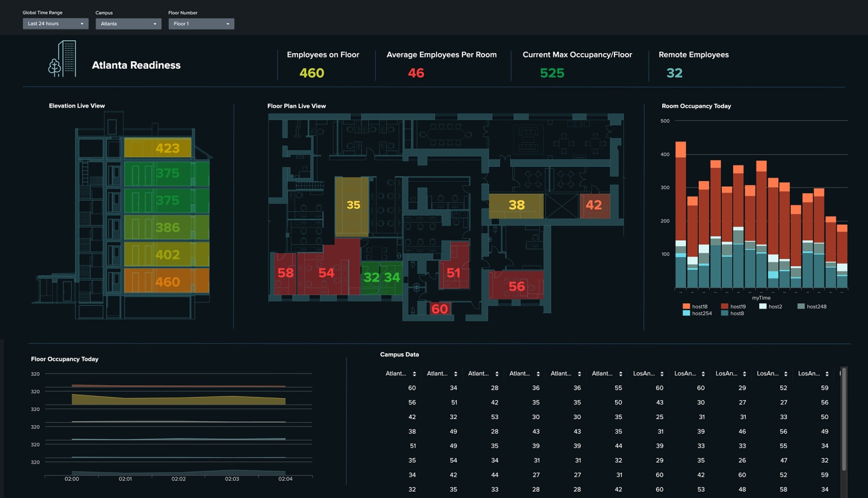Open the Global Time Range dropdown
Viewport: 868px width, 498px height.
[55, 24]
